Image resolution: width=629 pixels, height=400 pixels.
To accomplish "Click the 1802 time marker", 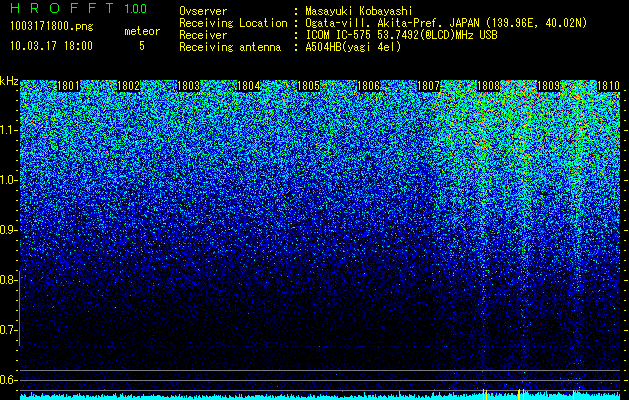I will click(128, 86).
